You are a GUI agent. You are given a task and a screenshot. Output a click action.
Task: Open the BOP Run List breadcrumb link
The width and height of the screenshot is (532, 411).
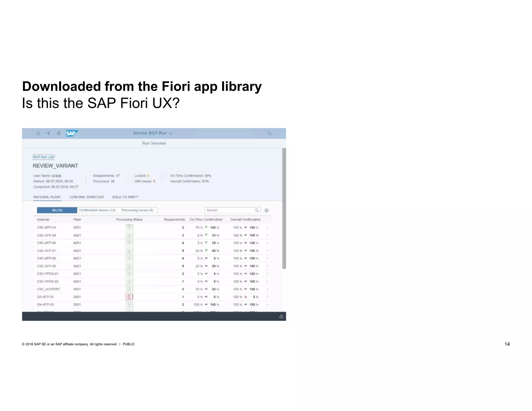(x=43, y=157)
